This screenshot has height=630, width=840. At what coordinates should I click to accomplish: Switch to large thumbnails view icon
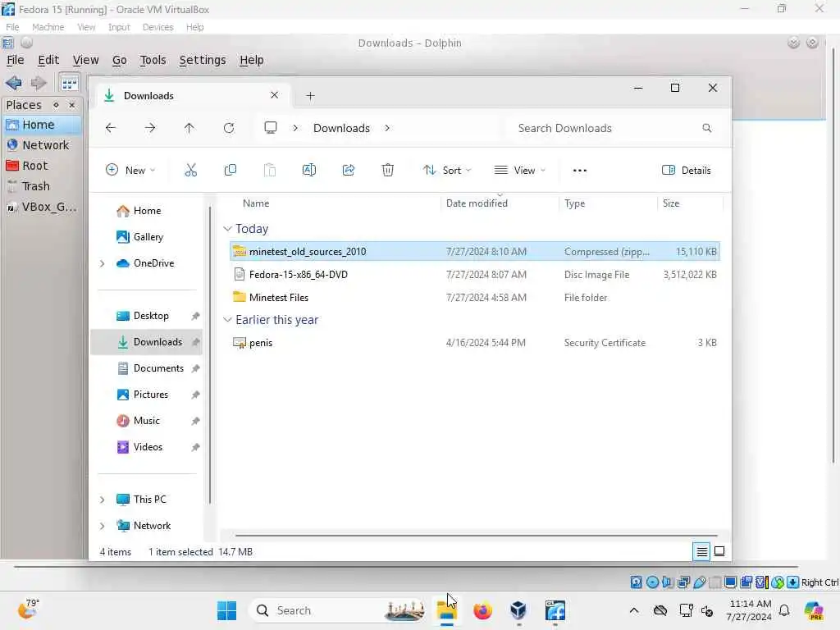[x=719, y=552]
